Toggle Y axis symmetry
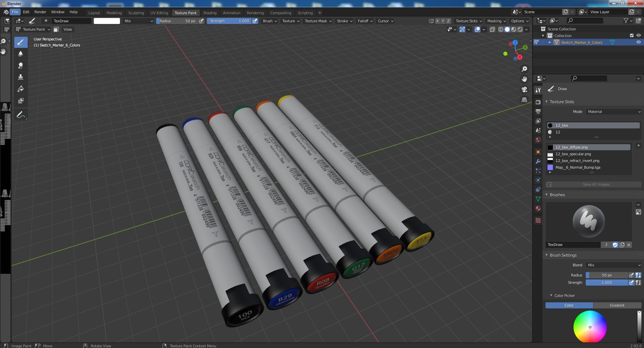Image resolution: width=644 pixels, height=348 pixels. [443, 21]
